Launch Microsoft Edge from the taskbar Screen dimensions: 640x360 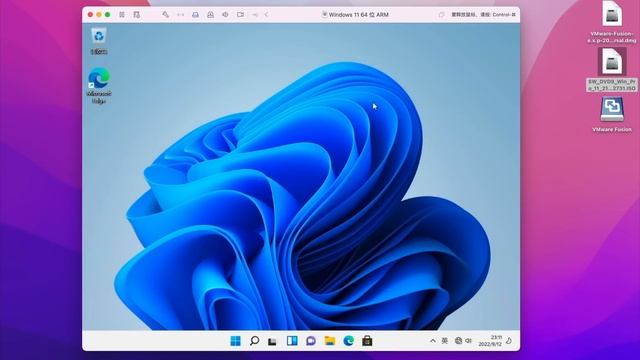tap(348, 341)
